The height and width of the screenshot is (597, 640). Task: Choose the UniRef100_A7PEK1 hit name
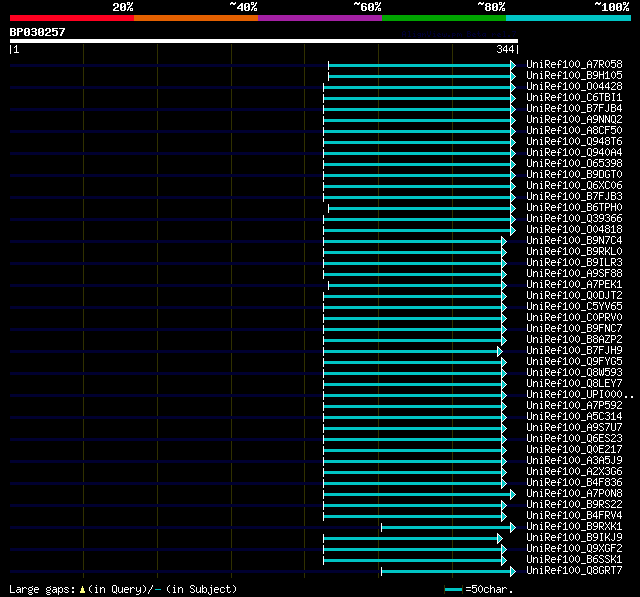[574, 285]
